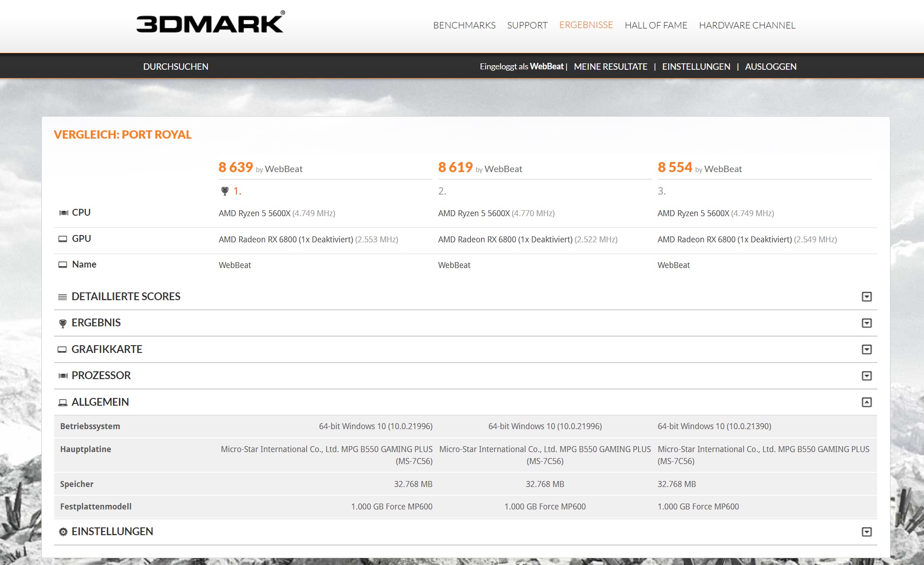The image size is (924, 565).
Task: Click the 3DMARK logo
Action: coord(210,23)
